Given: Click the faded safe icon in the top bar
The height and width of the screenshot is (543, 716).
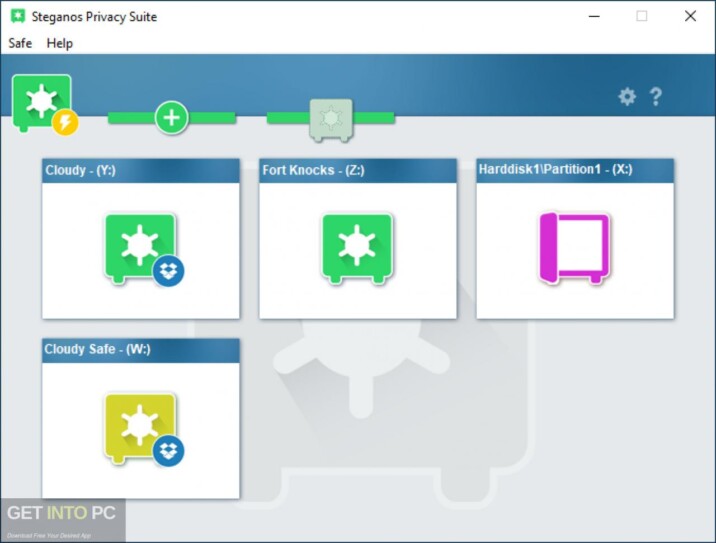Looking at the screenshot, I should [x=331, y=120].
